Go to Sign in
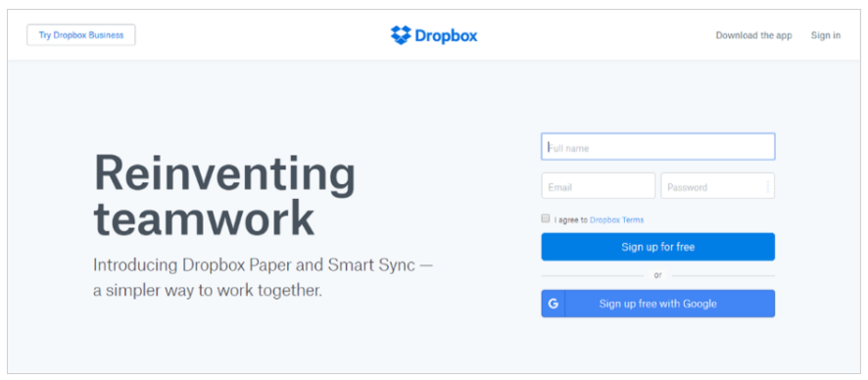 coord(825,35)
